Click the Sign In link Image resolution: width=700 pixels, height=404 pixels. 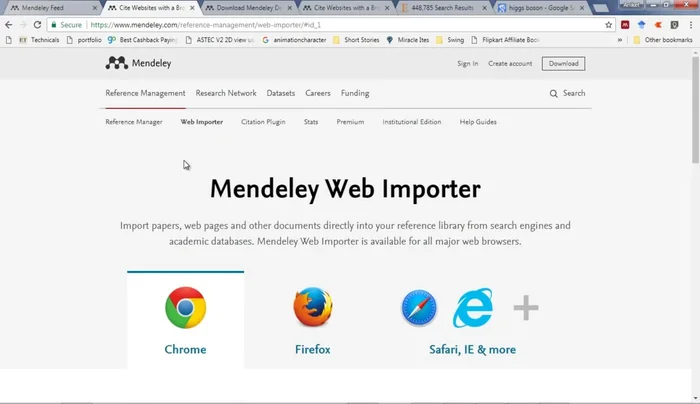click(467, 63)
